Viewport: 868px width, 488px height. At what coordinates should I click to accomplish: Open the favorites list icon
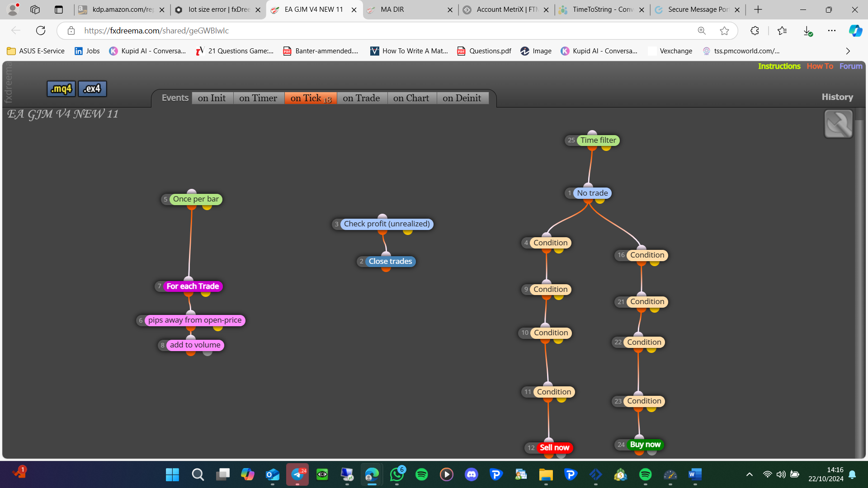[782, 31]
